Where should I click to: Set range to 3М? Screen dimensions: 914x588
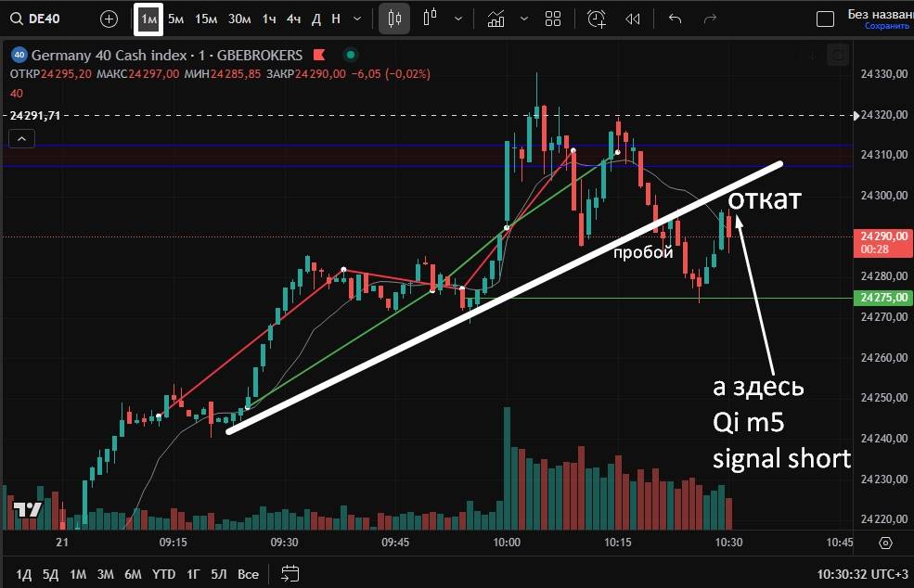[x=106, y=575]
